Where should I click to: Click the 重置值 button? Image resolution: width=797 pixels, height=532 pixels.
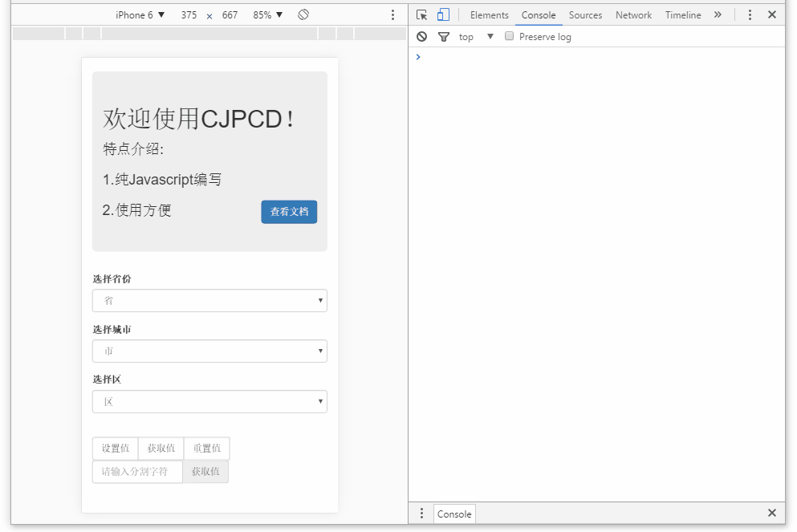(207, 449)
